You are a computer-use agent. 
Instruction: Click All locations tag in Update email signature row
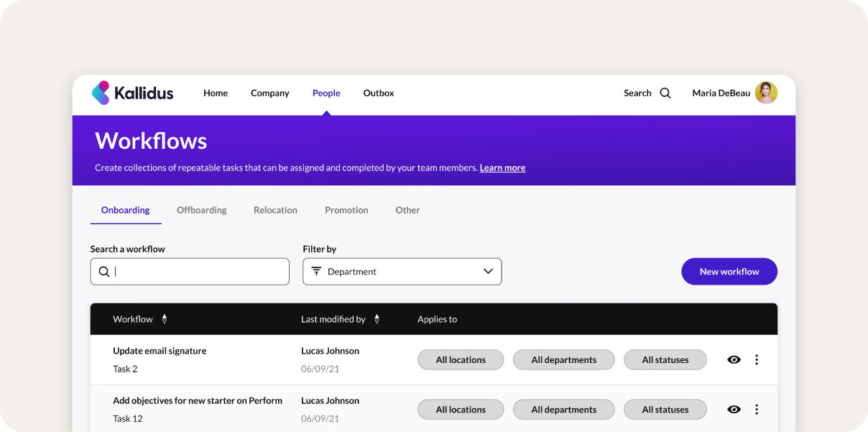(461, 359)
